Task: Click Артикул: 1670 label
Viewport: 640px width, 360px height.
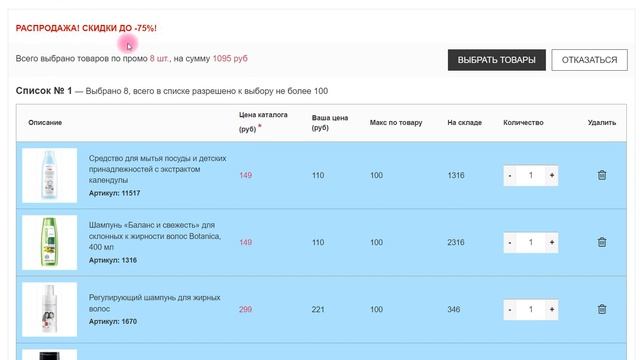Action: point(113,321)
